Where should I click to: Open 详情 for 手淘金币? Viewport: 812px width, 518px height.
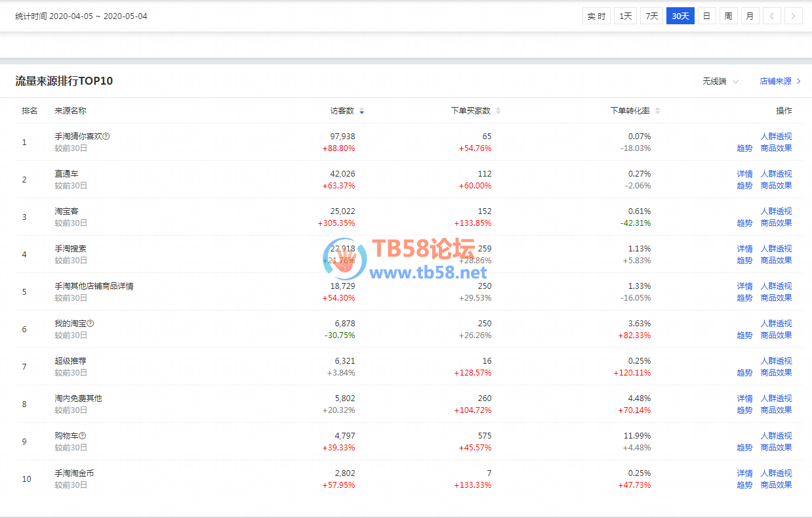click(x=744, y=473)
